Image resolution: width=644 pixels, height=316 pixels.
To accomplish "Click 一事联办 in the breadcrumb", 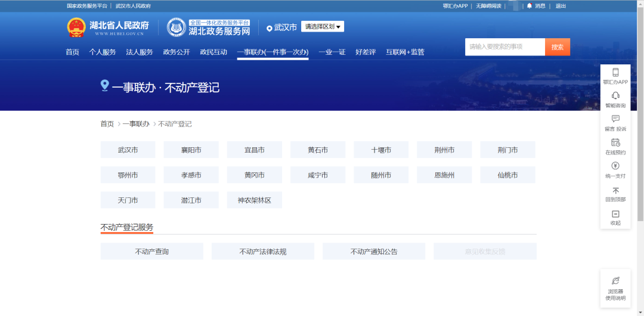I will point(136,124).
